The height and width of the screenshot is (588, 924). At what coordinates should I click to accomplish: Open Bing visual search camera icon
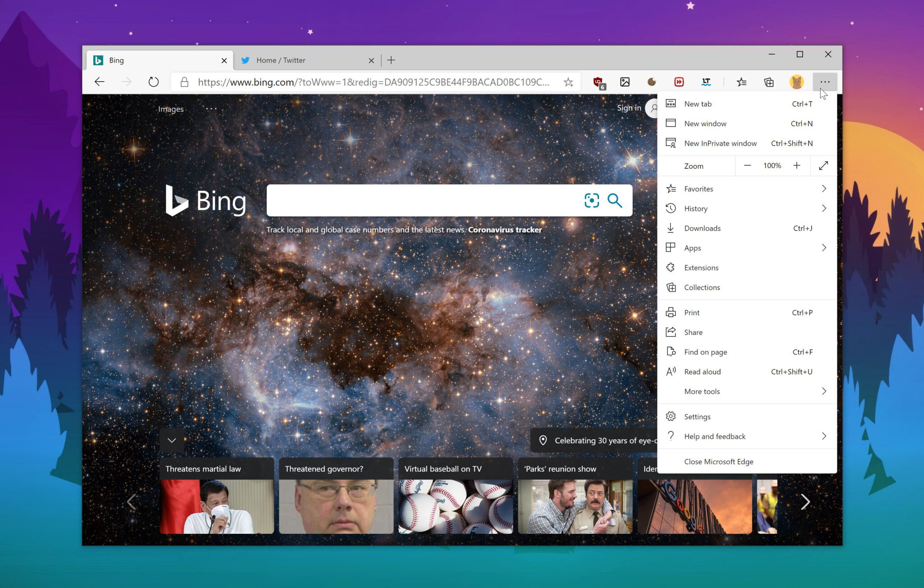591,201
